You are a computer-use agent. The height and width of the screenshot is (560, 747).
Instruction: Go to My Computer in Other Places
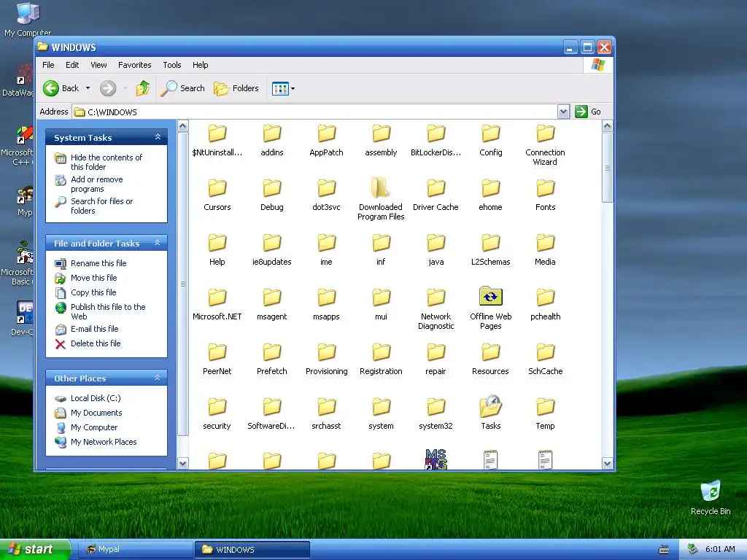coord(94,427)
